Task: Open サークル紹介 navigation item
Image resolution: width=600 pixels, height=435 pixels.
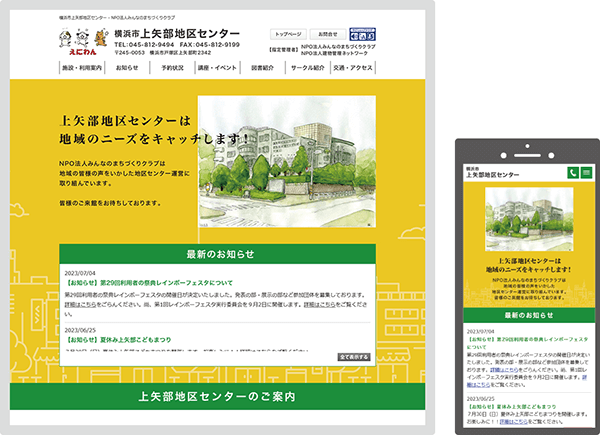Action: [308, 68]
